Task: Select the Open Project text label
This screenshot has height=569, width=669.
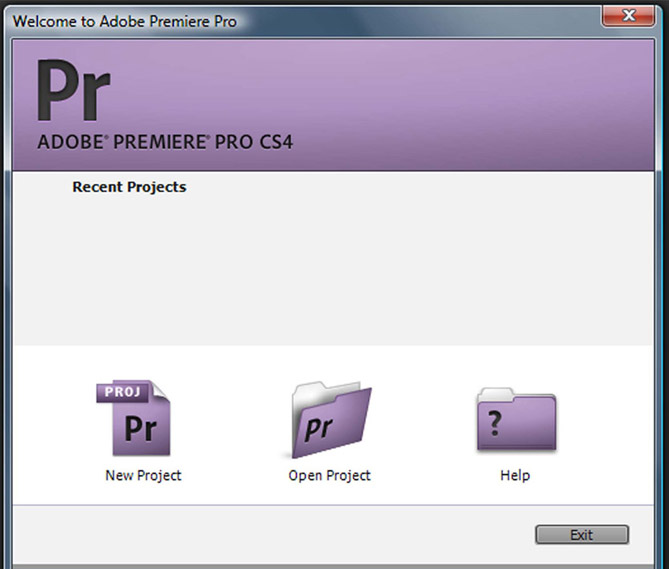Action: 329,475
